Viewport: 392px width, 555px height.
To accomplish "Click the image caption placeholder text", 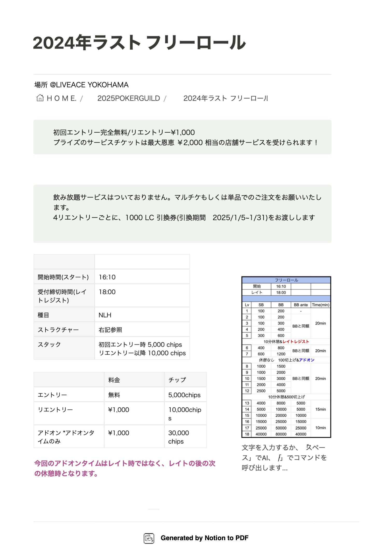I will pos(284,457).
